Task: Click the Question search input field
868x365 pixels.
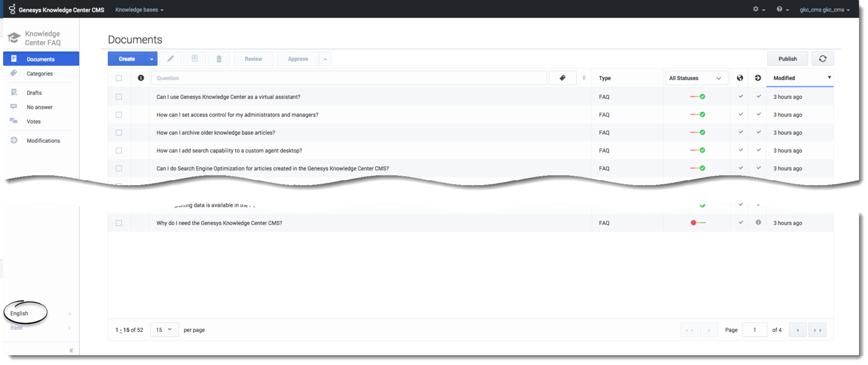Action: 349,78
